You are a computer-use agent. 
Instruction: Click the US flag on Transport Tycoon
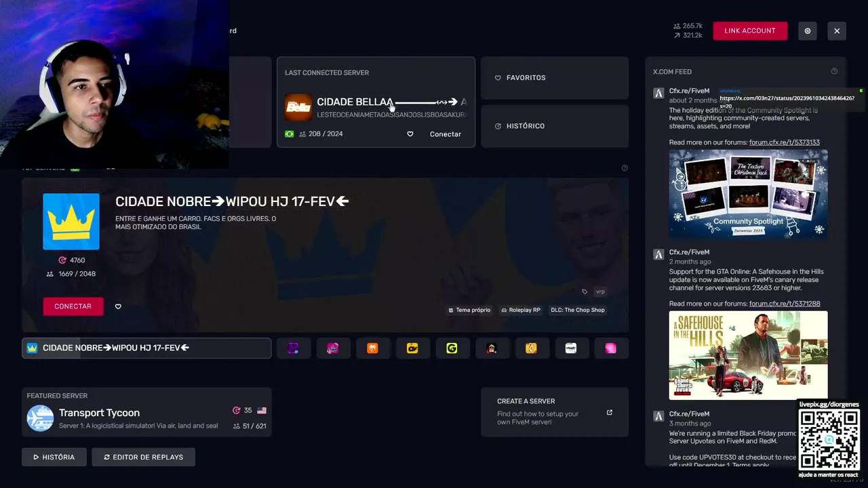[262, 411]
